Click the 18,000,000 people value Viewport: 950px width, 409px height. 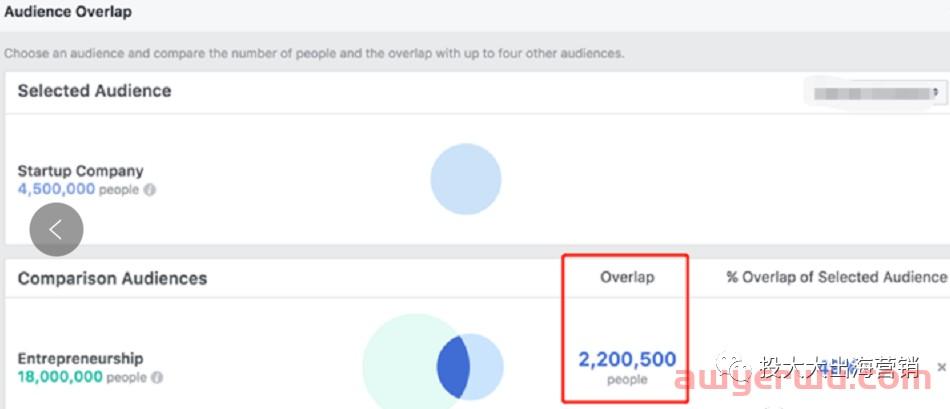tap(60, 377)
